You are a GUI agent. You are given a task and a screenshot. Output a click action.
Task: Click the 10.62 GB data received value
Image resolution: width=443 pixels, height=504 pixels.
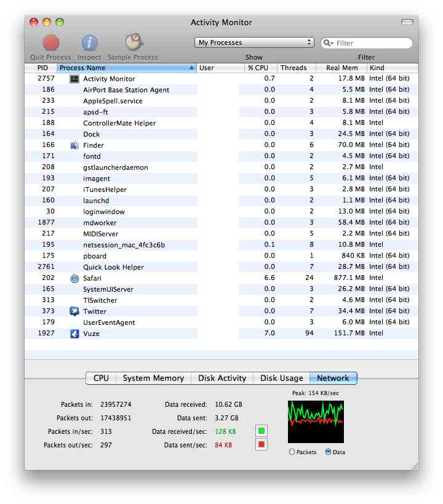pos(228,404)
